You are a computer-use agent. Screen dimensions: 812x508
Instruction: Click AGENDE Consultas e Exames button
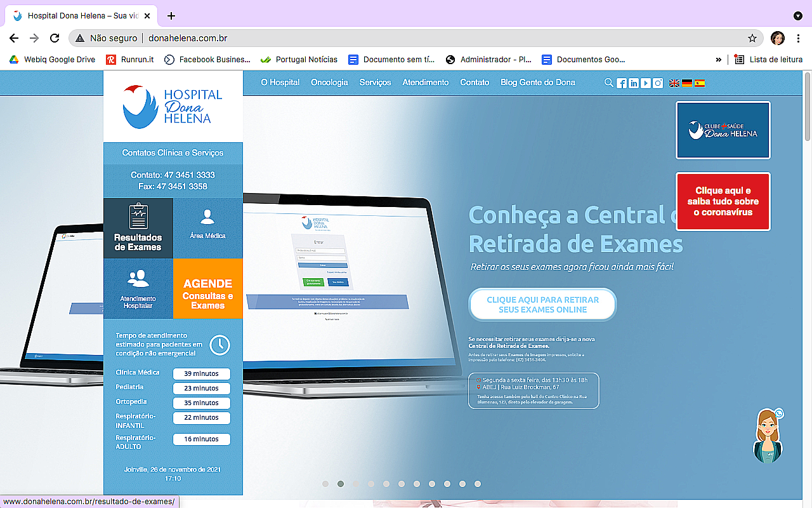208,288
